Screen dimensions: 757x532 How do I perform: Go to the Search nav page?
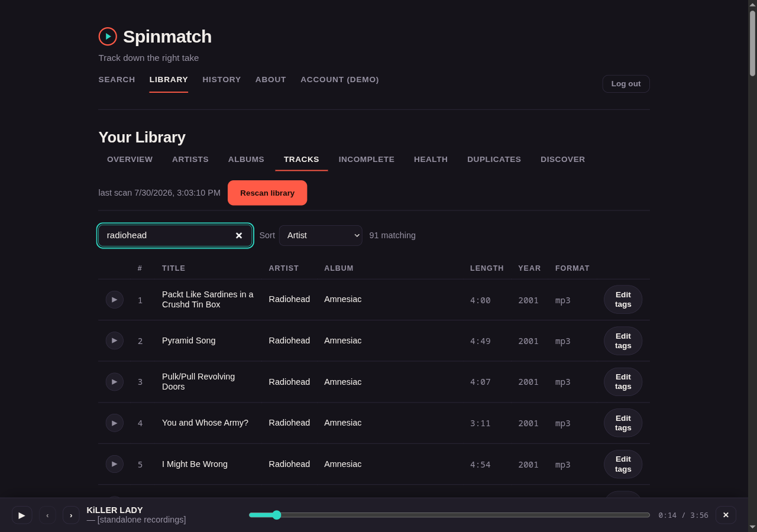117,80
